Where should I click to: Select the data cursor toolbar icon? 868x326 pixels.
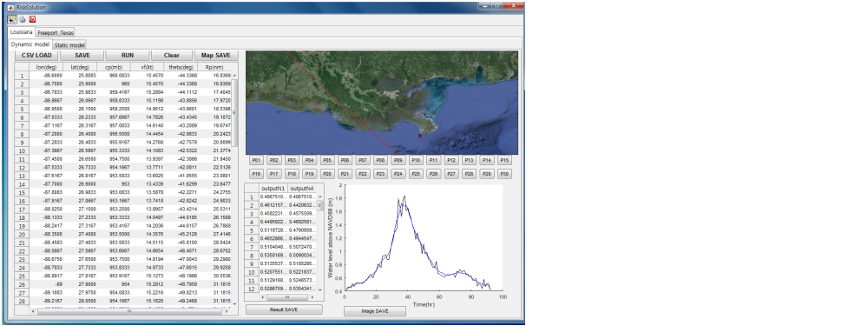click(x=12, y=19)
